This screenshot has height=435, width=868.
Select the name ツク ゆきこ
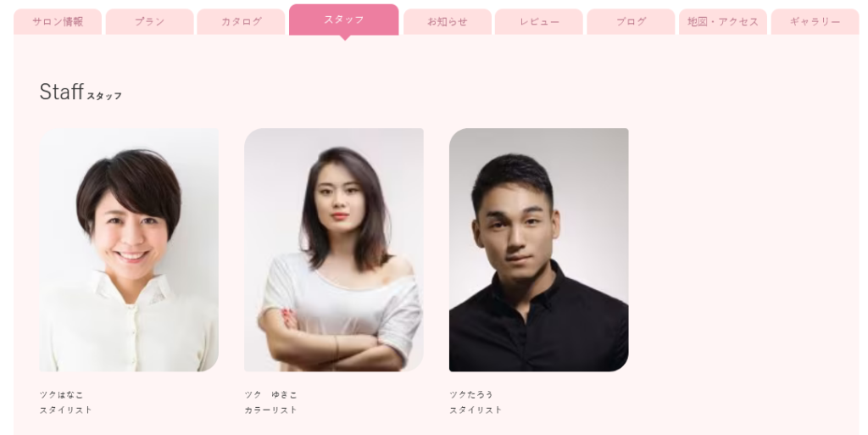point(270,394)
